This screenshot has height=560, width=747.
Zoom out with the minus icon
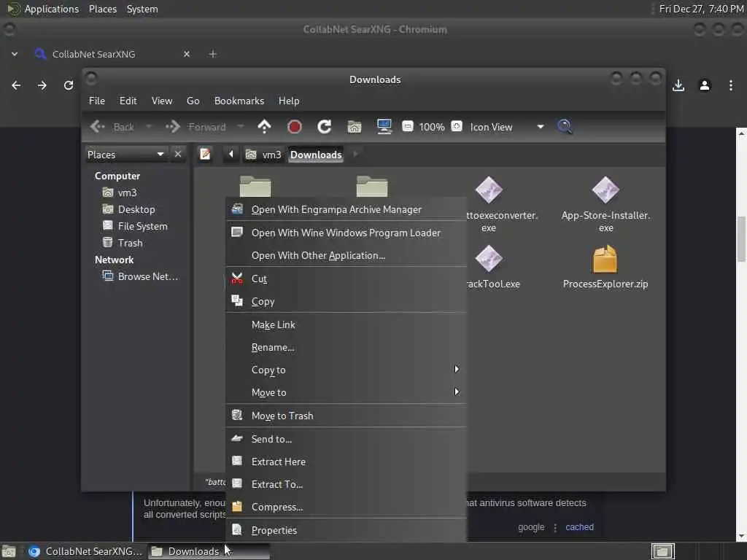[x=407, y=126]
